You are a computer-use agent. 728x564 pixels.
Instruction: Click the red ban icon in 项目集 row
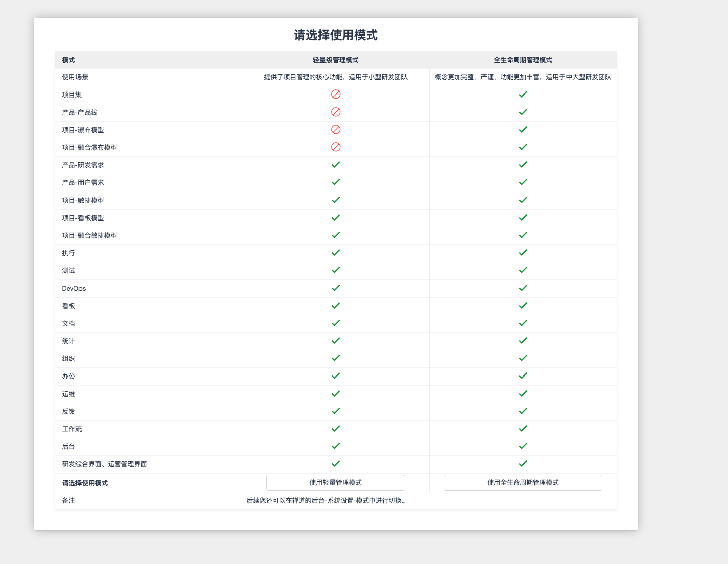point(336,95)
